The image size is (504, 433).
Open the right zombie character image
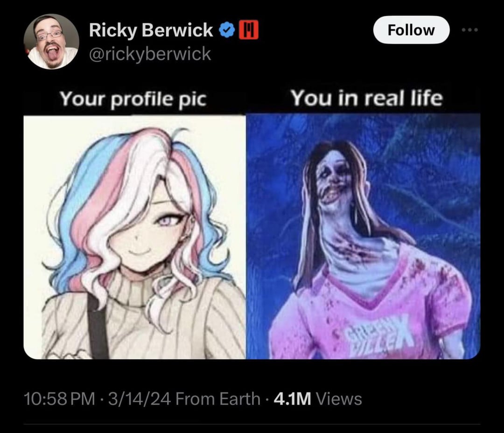pos(363,236)
